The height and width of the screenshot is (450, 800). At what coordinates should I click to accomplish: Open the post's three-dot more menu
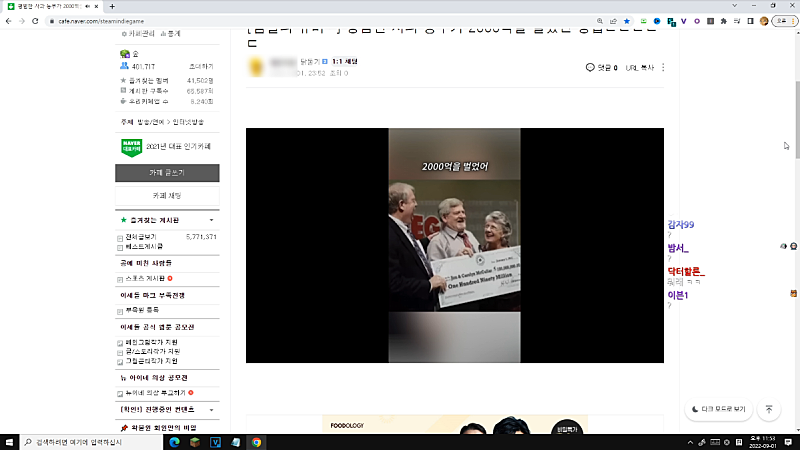point(663,68)
